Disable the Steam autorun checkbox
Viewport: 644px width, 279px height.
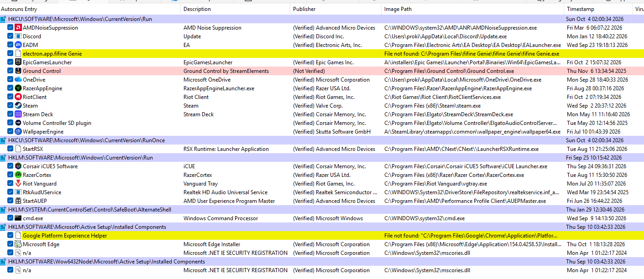tap(10, 106)
